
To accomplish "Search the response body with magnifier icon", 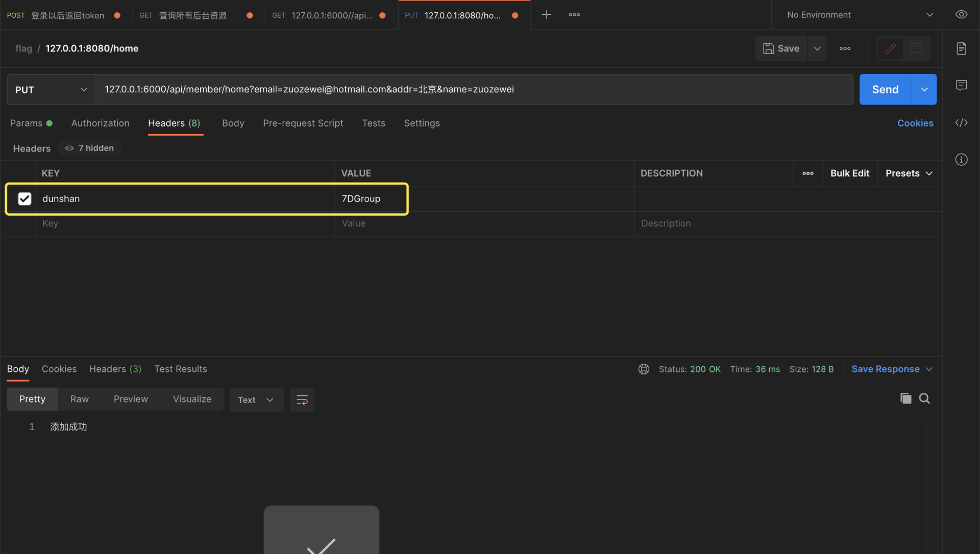I will 924,398.
